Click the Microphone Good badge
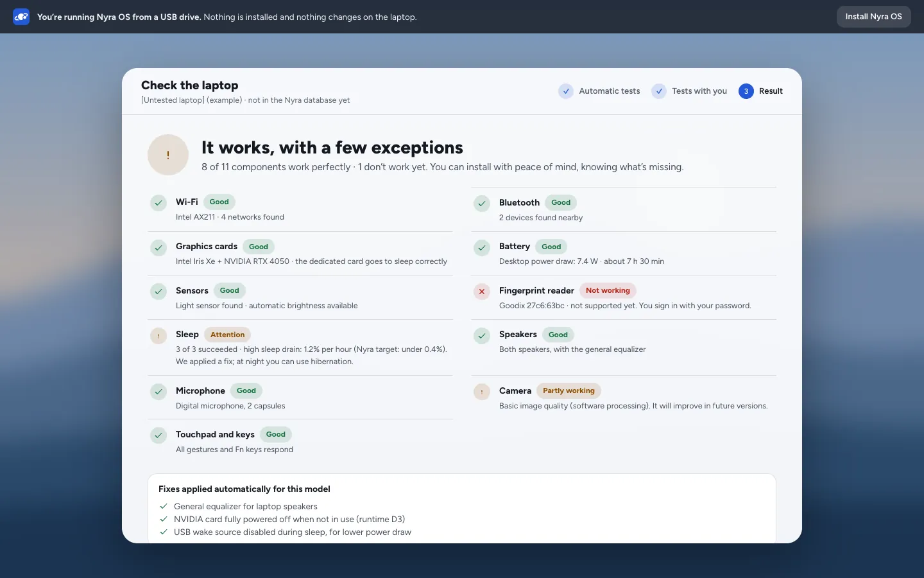This screenshot has height=578, width=924. (x=246, y=390)
